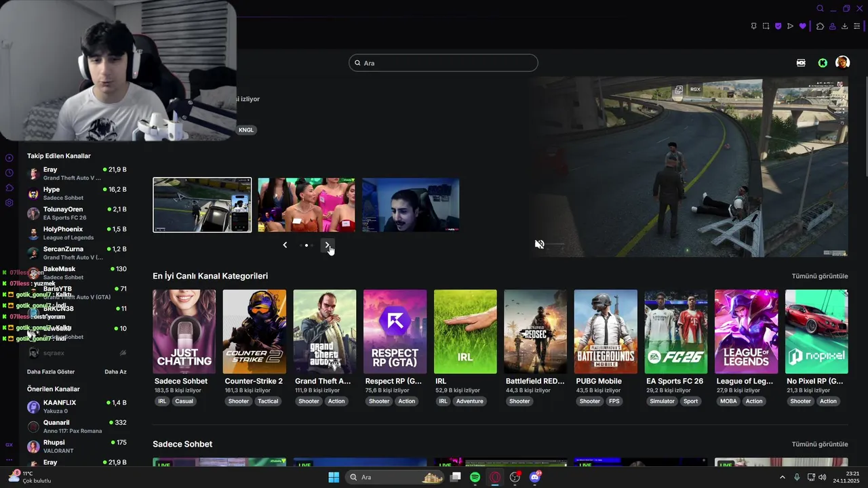868x488 pixels.
Task: Open Spotify from the taskbar
Action: (475, 477)
